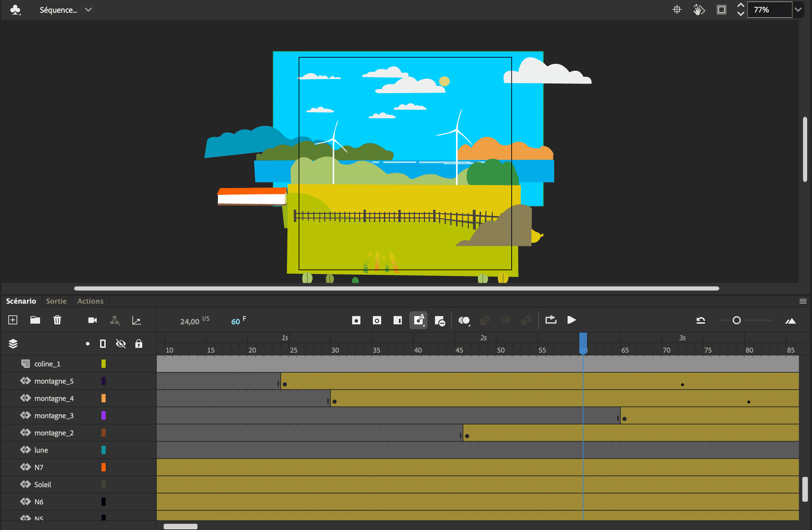Click the New Layer plus icon
This screenshot has width=812, height=530.
[13, 320]
